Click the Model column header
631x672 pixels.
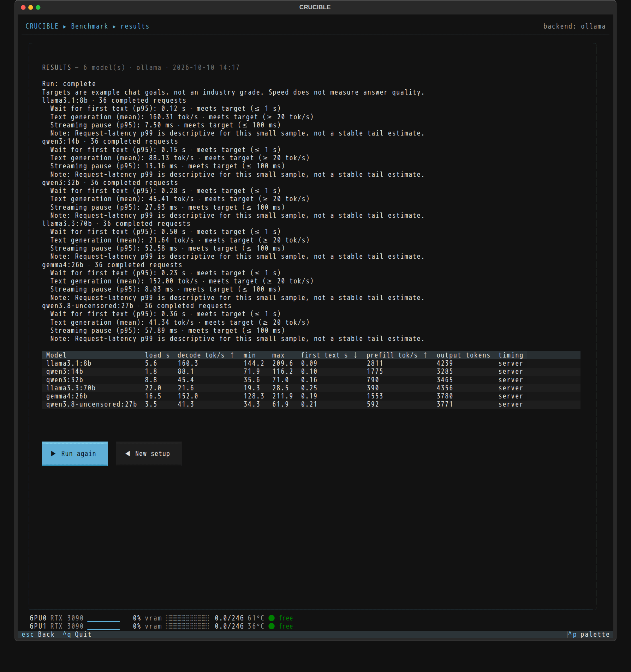56,355
